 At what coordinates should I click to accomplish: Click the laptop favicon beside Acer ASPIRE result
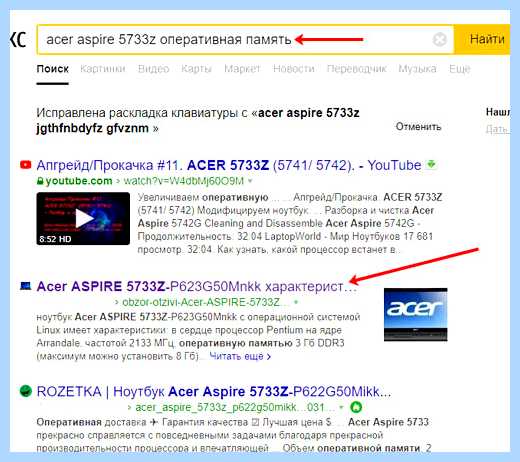(x=26, y=286)
